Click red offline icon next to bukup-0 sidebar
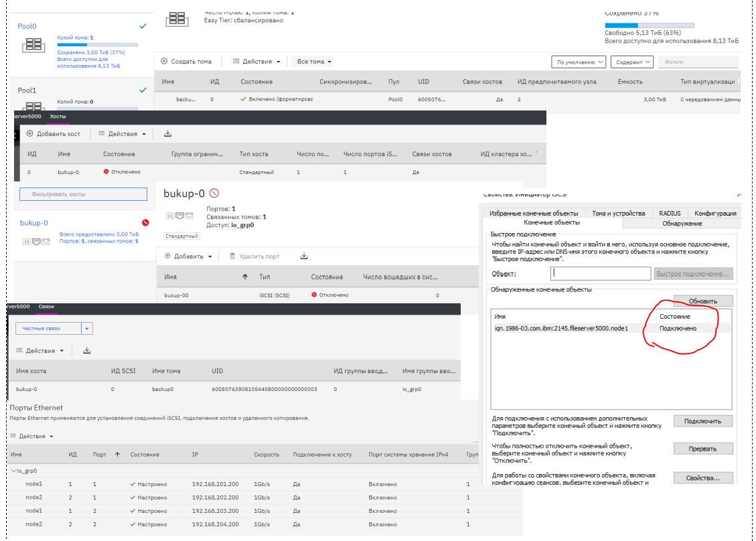 [x=145, y=223]
